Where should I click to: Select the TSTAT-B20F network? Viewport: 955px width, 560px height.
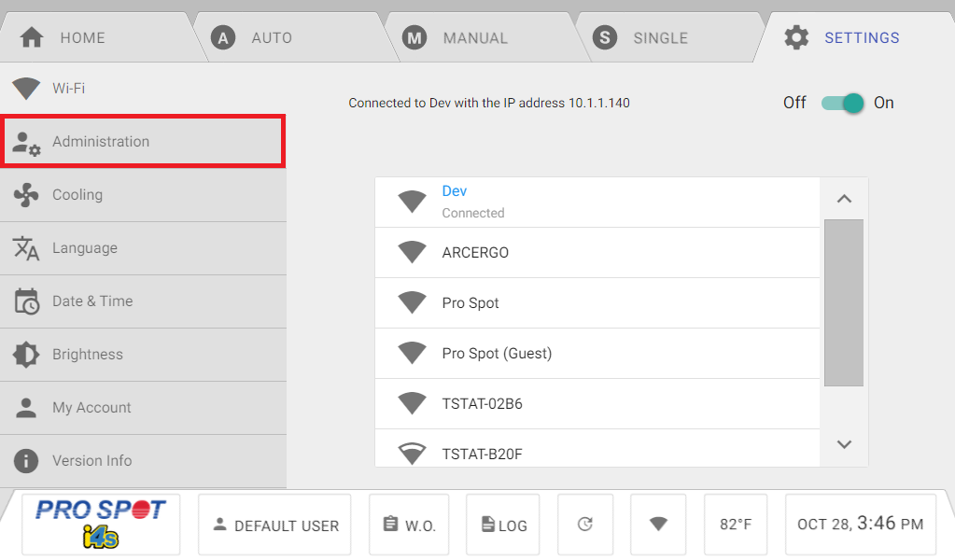coord(597,449)
